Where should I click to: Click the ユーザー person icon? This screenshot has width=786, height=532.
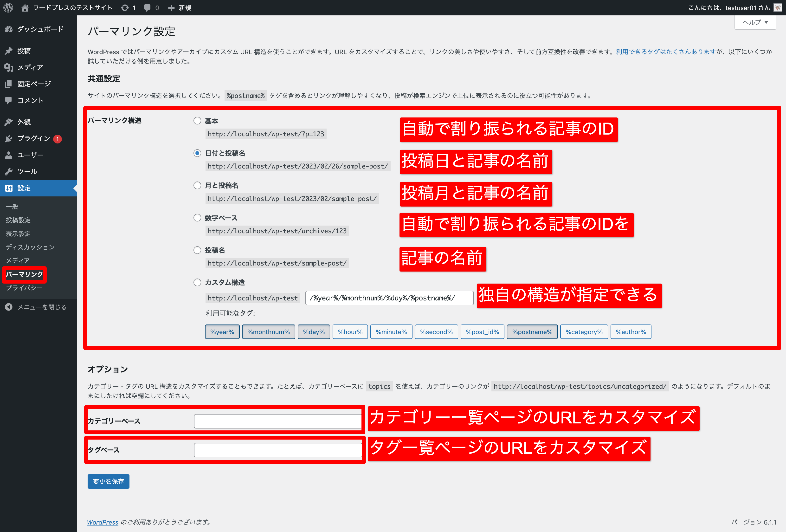[x=9, y=155]
